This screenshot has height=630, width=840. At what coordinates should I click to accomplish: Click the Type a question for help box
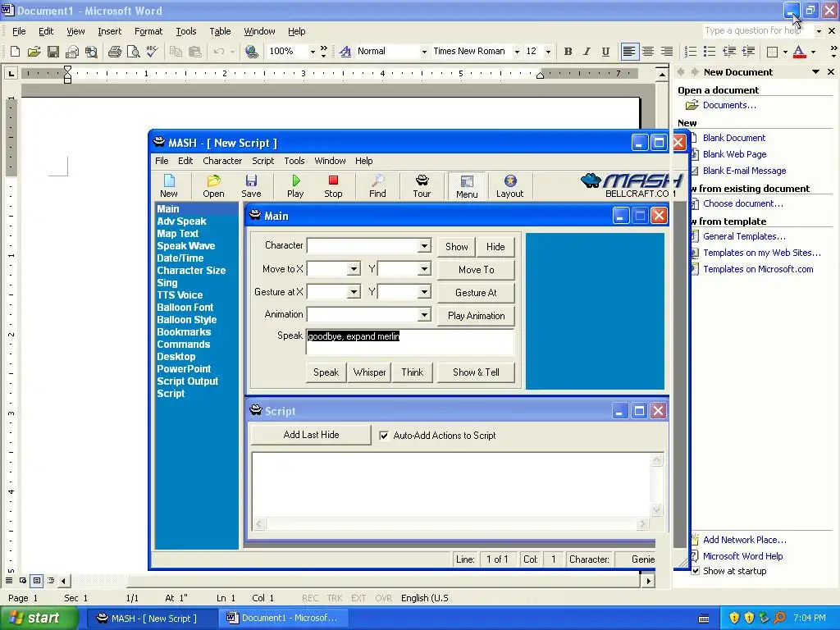click(757, 30)
